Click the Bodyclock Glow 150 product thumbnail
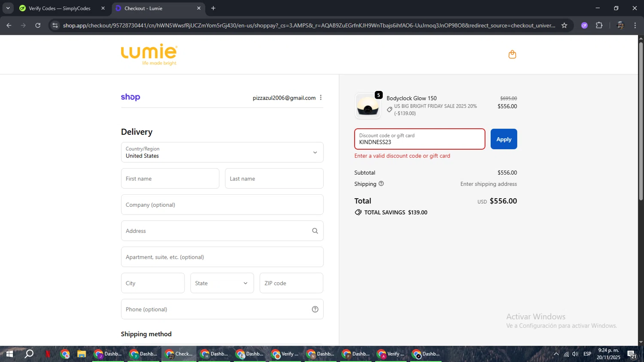Screen dimensions: 644x362 (x=368, y=106)
